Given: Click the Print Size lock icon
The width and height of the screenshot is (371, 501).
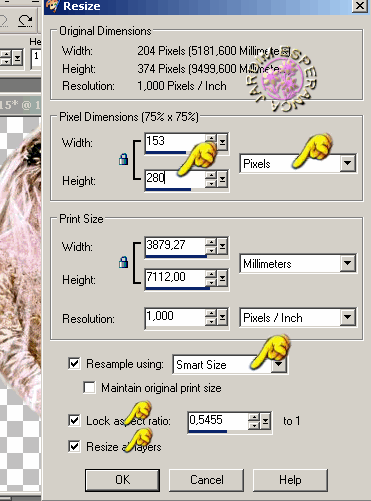Looking at the screenshot, I should [123, 262].
